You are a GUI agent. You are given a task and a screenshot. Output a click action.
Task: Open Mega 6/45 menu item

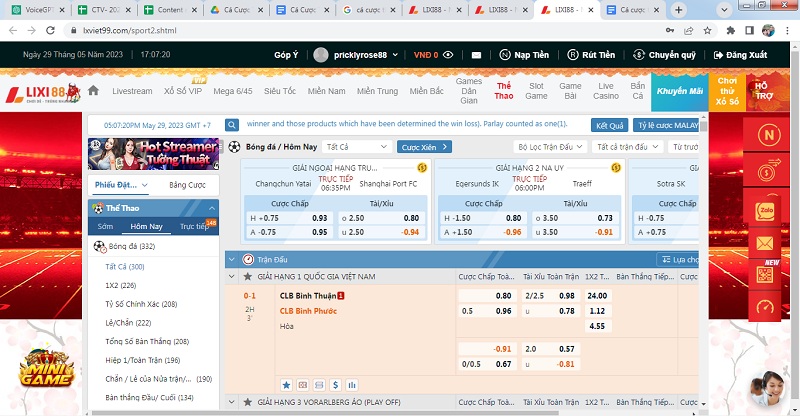click(x=233, y=91)
